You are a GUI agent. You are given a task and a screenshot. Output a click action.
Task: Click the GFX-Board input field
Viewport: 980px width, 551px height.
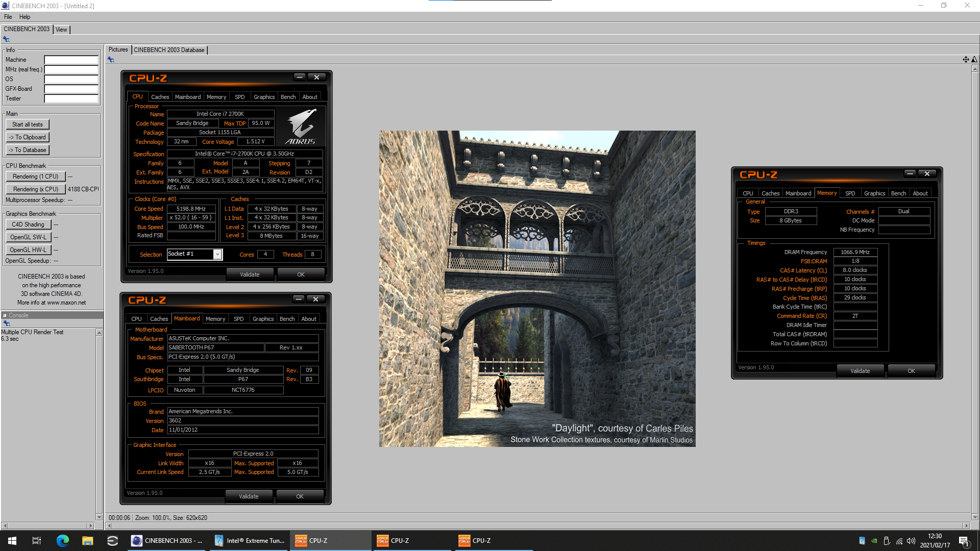[x=71, y=89]
